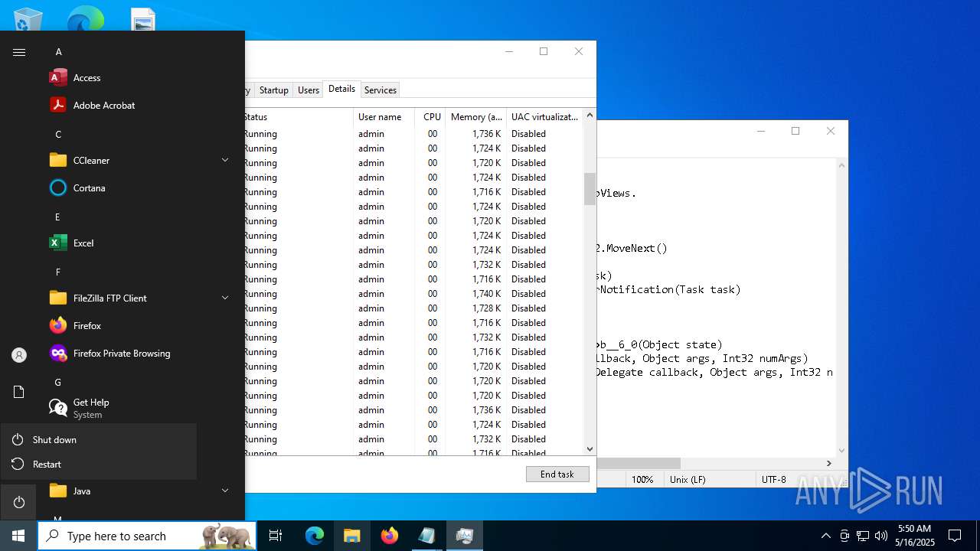980x551 pixels.
Task: Switch to the Details tab in Task Manager
Action: (341, 89)
